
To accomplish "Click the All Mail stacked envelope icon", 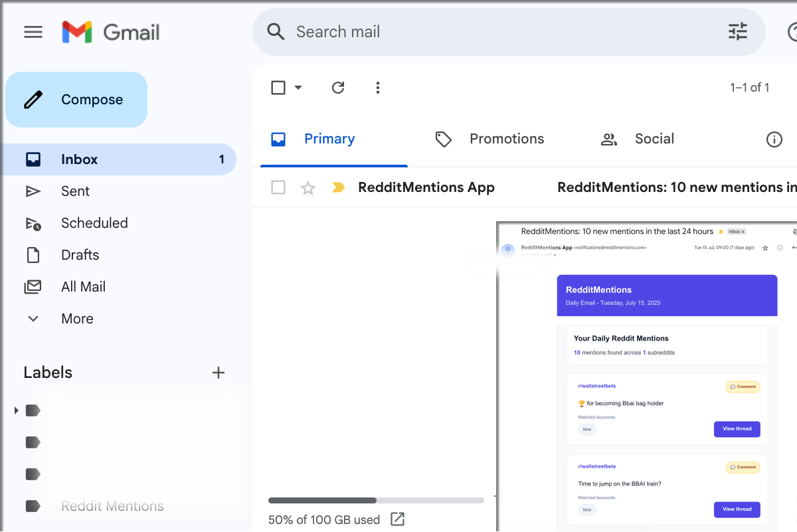I will click(33, 287).
